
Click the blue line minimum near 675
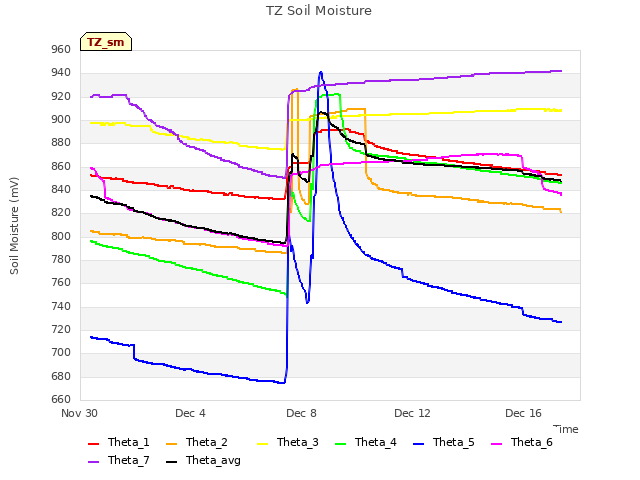[x=282, y=383]
